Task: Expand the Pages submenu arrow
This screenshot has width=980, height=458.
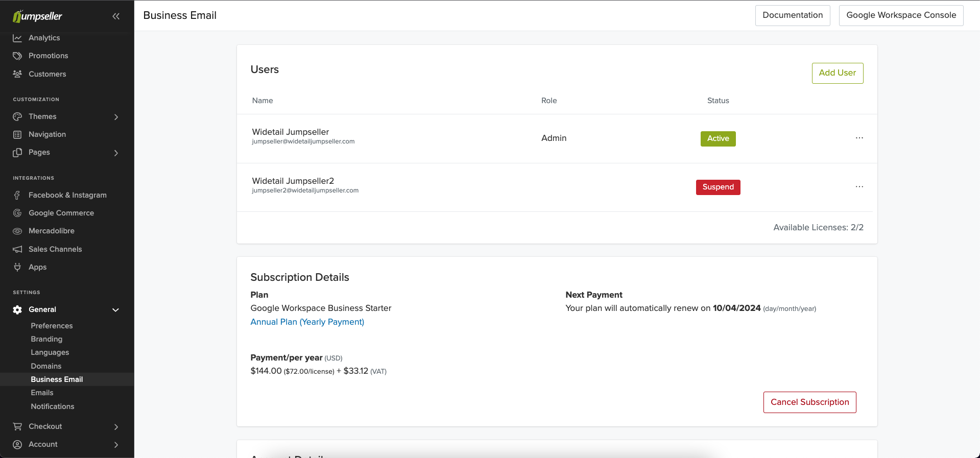Action: [x=116, y=153]
